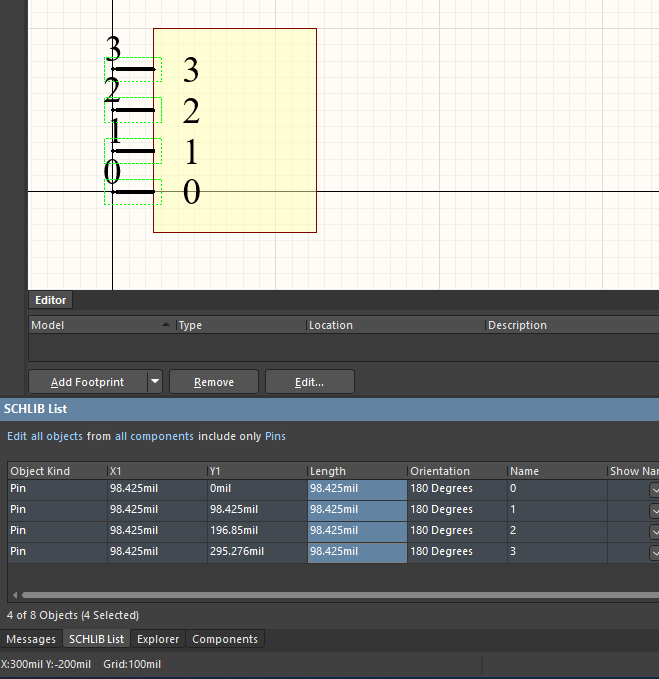
Task: Click the Model column sort arrow
Action: tap(165, 325)
